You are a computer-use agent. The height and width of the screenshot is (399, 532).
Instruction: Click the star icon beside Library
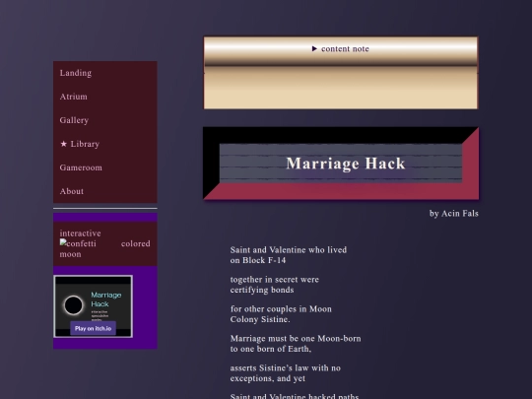(63, 144)
